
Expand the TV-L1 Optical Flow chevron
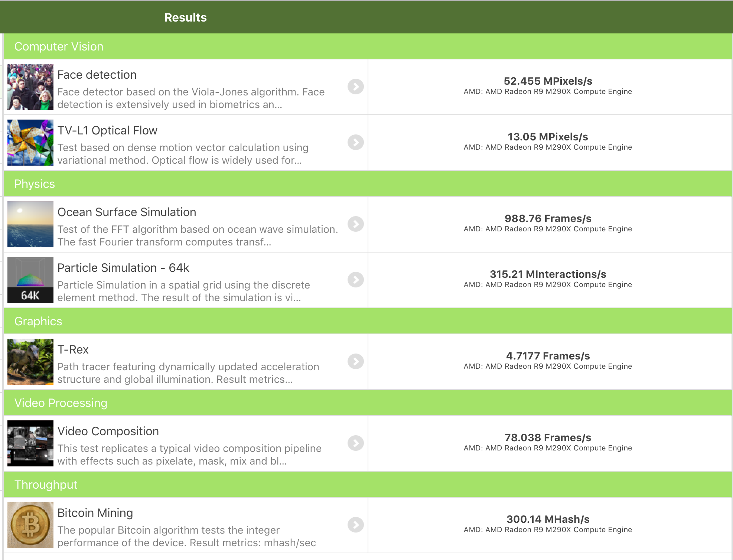click(356, 142)
